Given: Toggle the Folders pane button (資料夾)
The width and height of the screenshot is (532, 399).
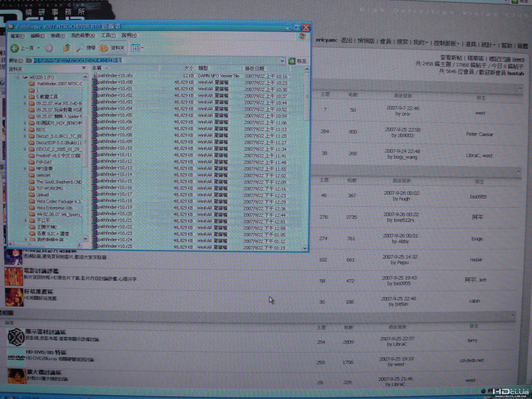Looking at the screenshot, I should [x=113, y=48].
